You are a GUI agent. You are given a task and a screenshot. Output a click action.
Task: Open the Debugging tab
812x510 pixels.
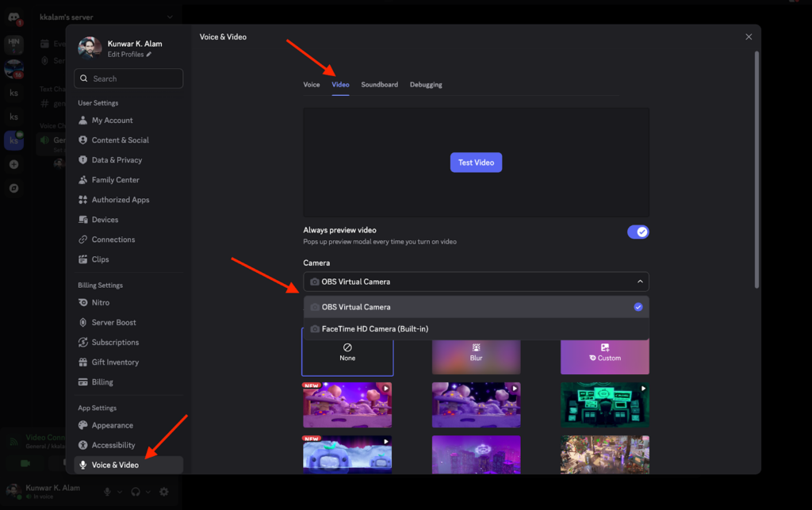[x=426, y=85]
